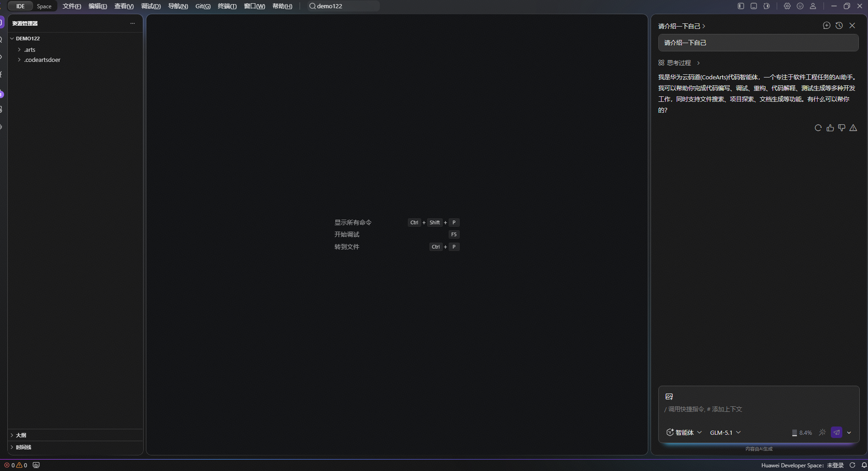Open the explorer more actions ellipsis
The image size is (868, 471).
click(x=133, y=23)
